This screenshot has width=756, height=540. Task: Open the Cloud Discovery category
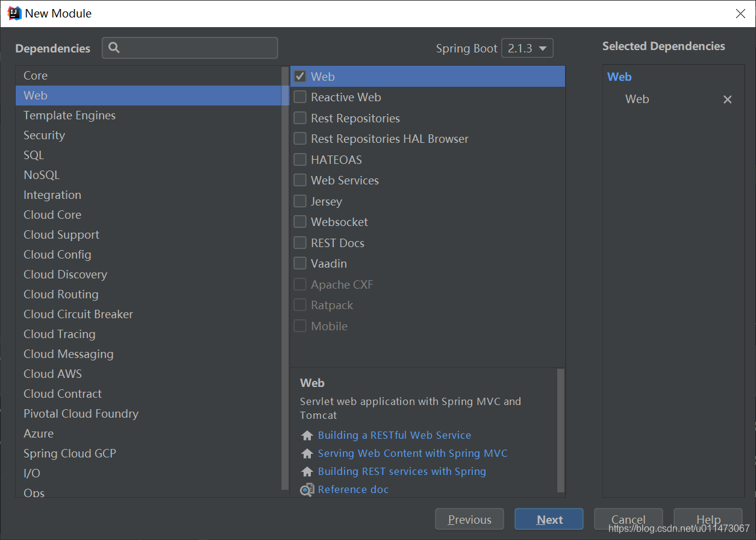pyautogui.click(x=149, y=274)
